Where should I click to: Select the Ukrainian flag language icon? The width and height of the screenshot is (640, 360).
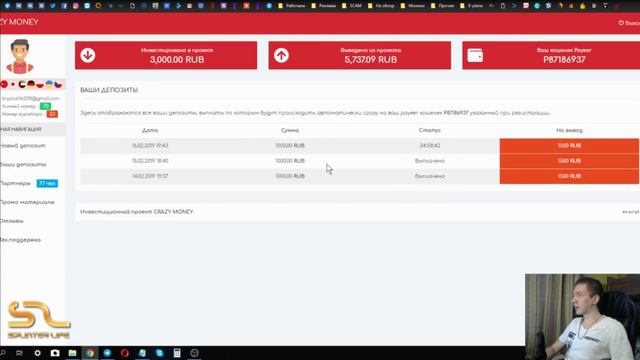49,84
